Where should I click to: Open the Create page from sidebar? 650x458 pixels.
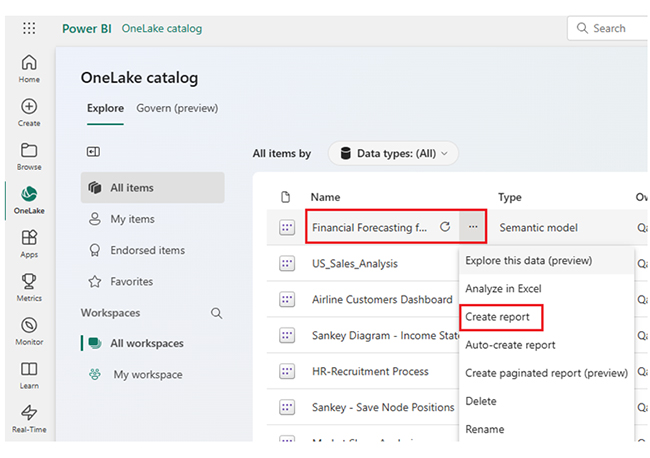tap(29, 112)
